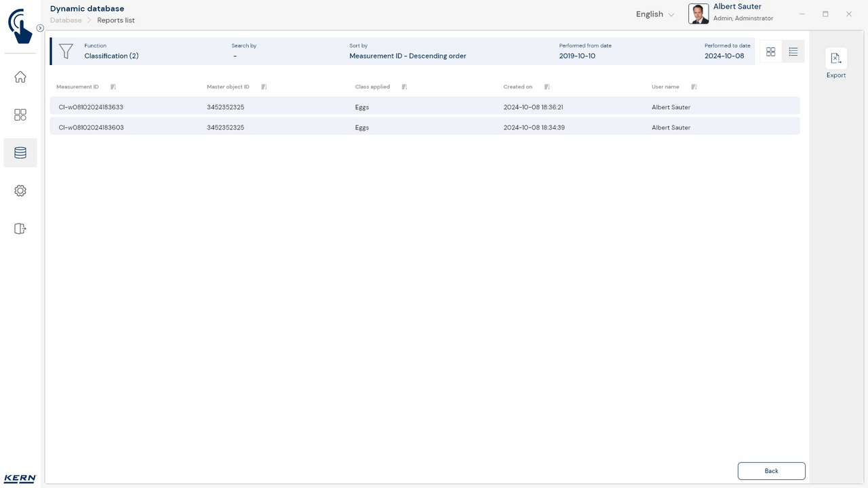Screen dimensions: 868x488
Task: Sort by Created on column
Action: point(547,87)
